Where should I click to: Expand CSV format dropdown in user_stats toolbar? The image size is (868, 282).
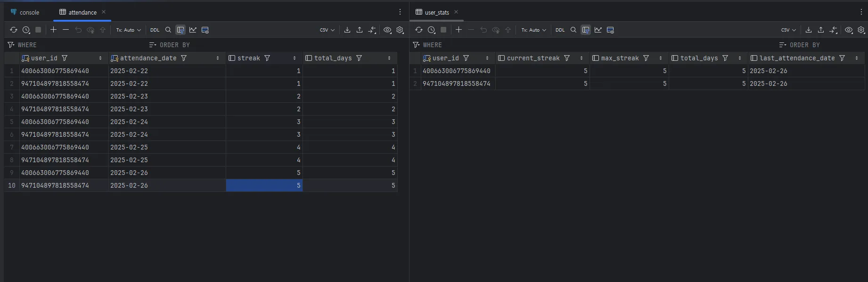pos(788,30)
